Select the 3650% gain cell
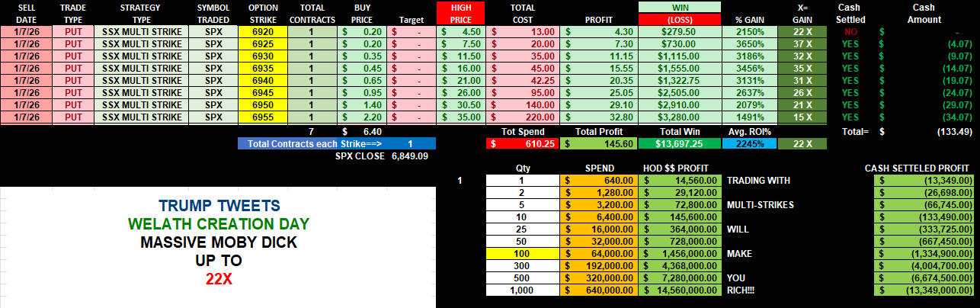 (x=749, y=44)
